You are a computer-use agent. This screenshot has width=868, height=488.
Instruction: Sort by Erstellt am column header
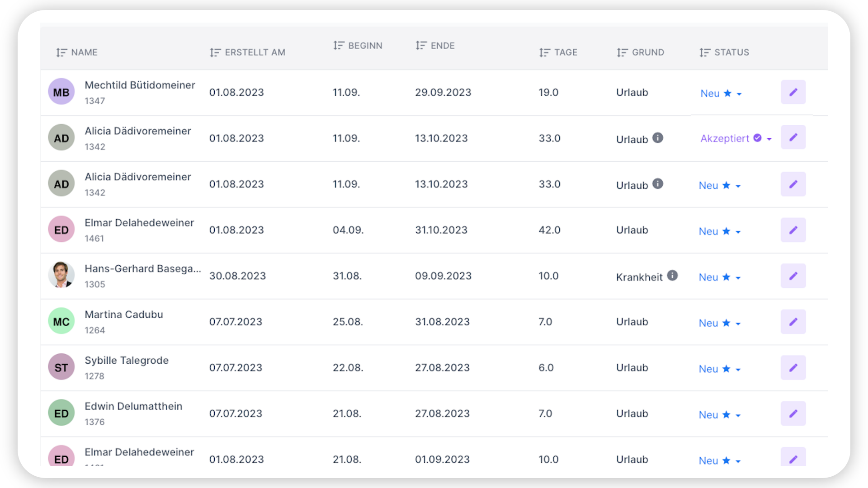pyautogui.click(x=255, y=52)
